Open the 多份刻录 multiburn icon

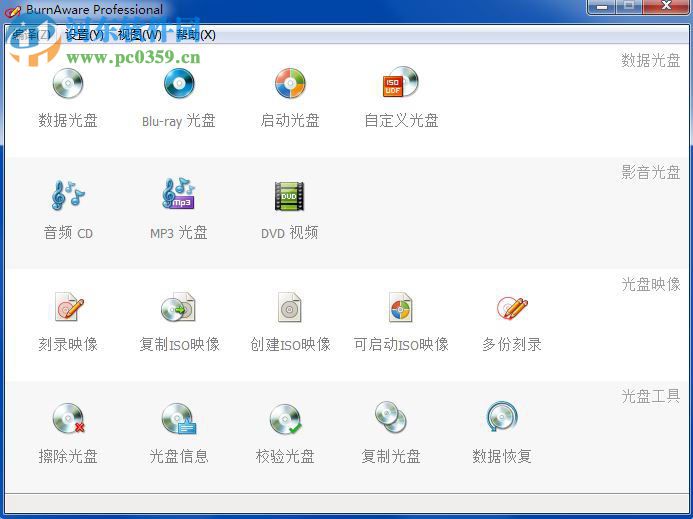(x=512, y=307)
